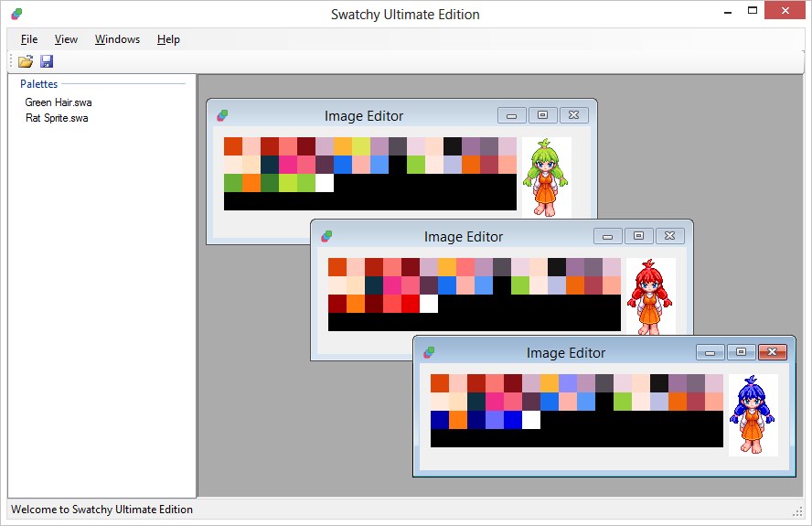Close the Swatchy Ultimate Edition main window
This screenshot has width=812, height=526.
(x=785, y=10)
